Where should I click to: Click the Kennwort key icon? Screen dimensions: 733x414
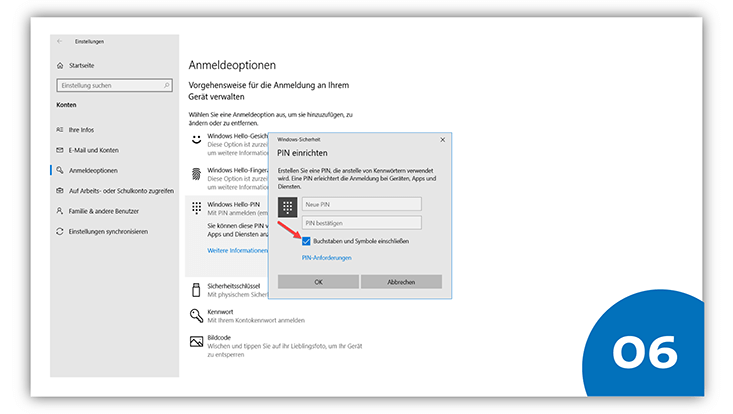click(x=196, y=315)
